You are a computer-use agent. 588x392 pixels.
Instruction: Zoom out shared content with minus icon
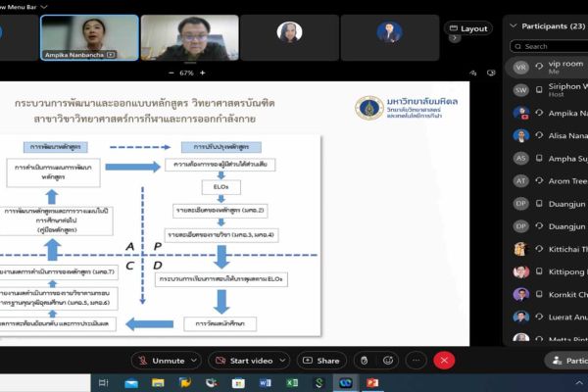click(170, 73)
